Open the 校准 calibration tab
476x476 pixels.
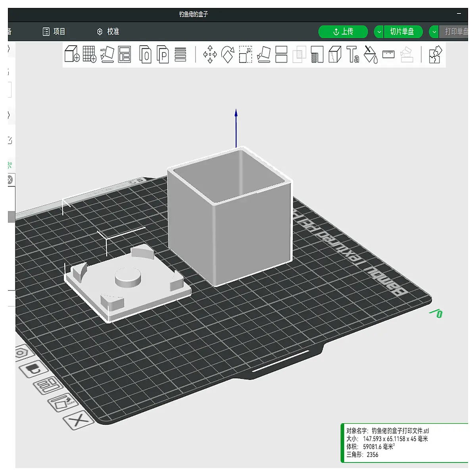click(x=108, y=32)
